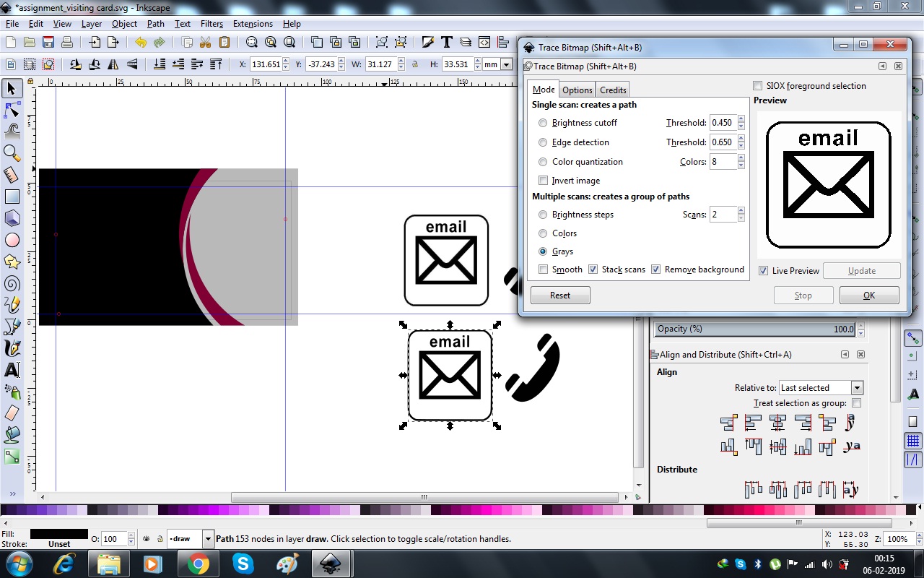Uncheck the Remove background option
Image resolution: width=924 pixels, height=578 pixels.
coord(655,269)
